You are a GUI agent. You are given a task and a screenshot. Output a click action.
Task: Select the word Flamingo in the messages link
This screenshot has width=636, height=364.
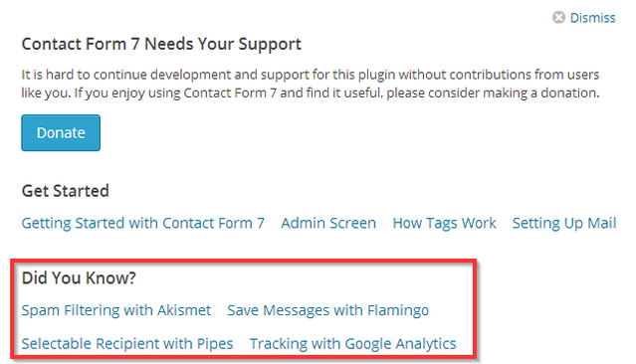(398, 311)
